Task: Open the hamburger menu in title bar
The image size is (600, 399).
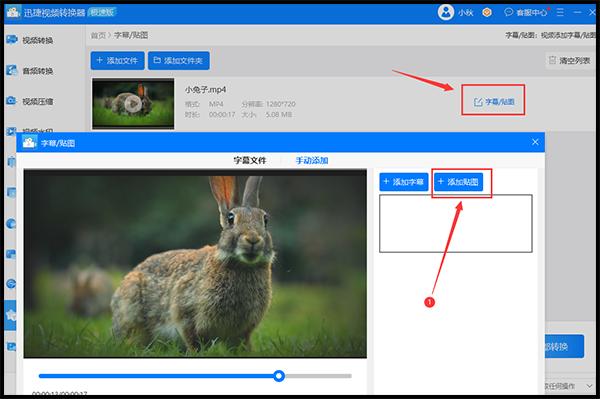Action: (560, 12)
